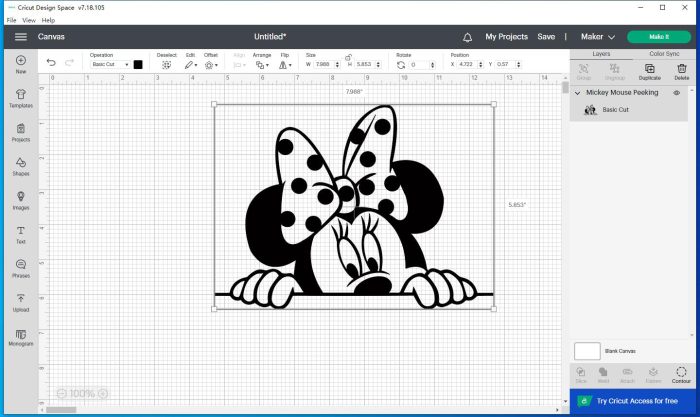Open the hamburger menu
This screenshot has height=417, width=700.
(21, 37)
